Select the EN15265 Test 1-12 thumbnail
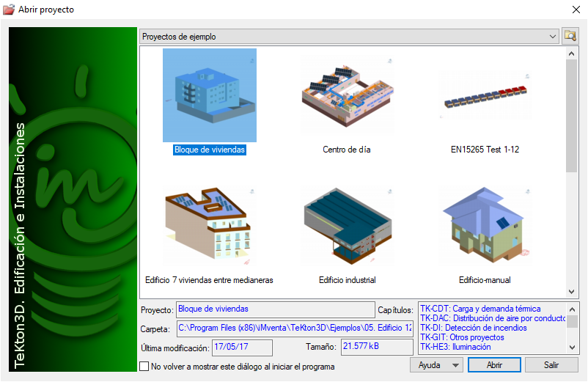Image resolution: width=588 pixels, height=382 pixels. click(485, 95)
